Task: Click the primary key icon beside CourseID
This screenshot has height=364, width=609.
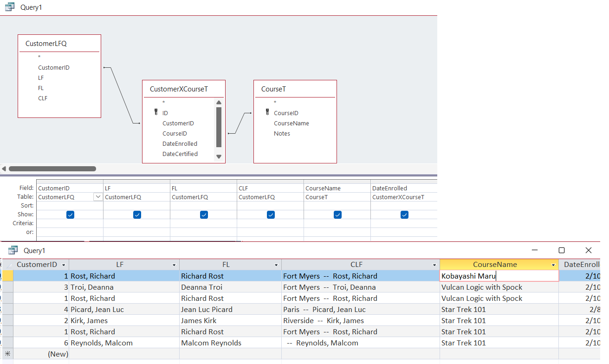Action: [x=267, y=112]
